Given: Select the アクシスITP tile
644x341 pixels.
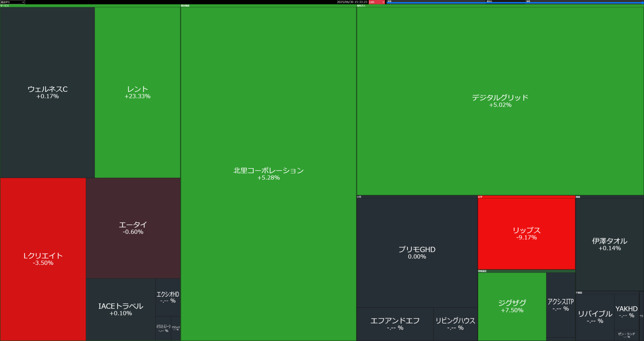Looking at the screenshot, I should coord(561,305).
